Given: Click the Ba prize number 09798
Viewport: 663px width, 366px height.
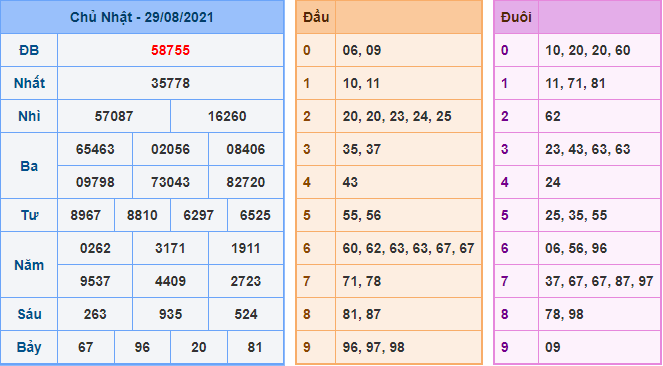Looking at the screenshot, I should [x=95, y=182].
